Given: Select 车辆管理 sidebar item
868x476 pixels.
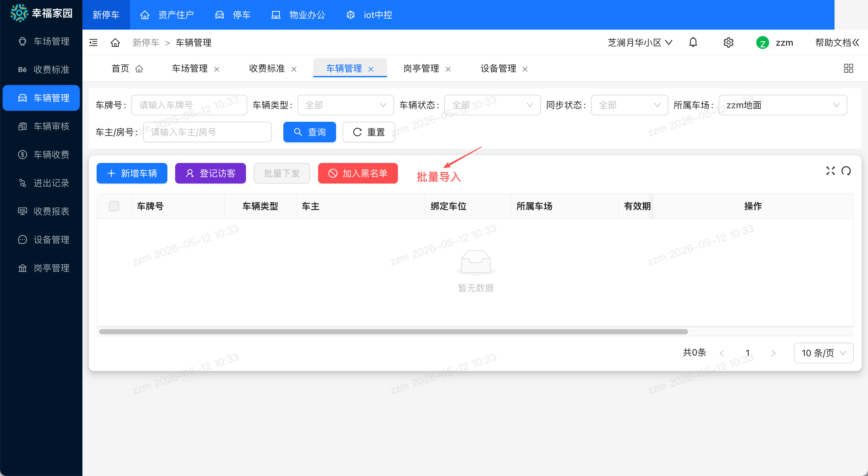Looking at the screenshot, I should 41,98.
